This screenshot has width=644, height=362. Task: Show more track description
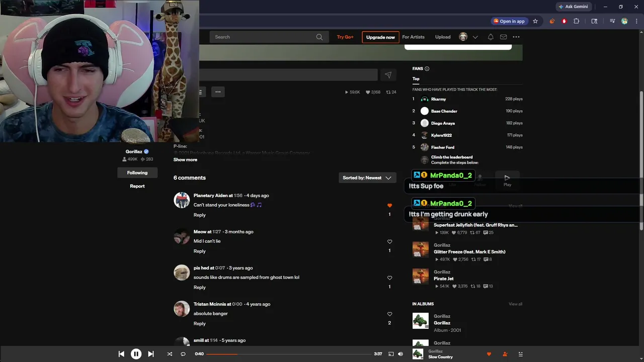pos(185,160)
